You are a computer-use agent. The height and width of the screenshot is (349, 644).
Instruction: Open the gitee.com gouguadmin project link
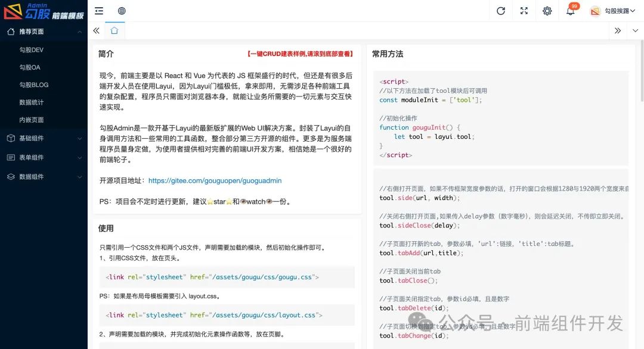(215, 180)
